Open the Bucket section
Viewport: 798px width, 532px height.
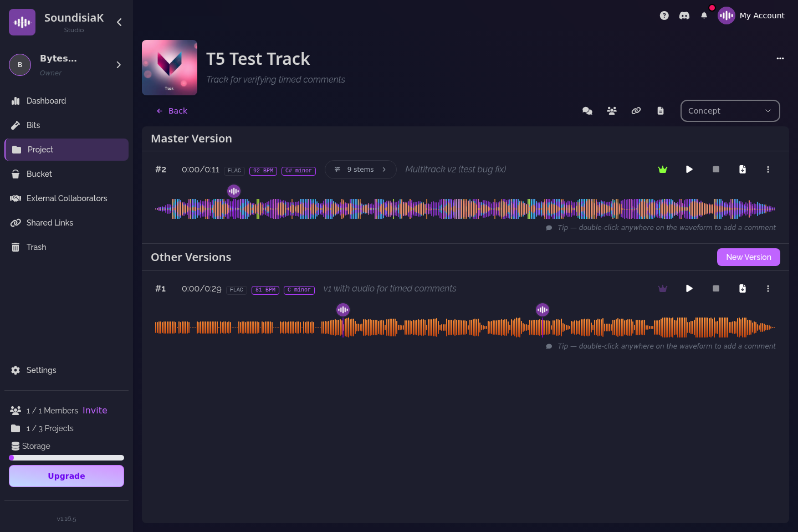pos(66,174)
